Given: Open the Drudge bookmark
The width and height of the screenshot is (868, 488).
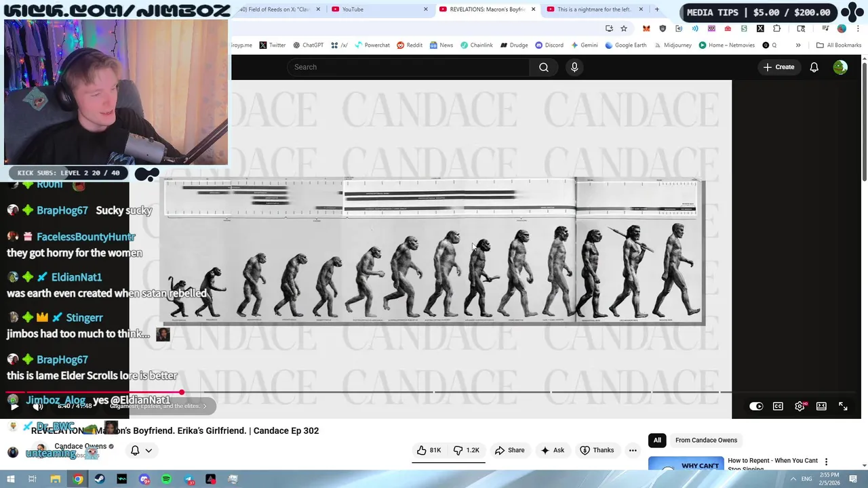Looking at the screenshot, I should point(514,45).
